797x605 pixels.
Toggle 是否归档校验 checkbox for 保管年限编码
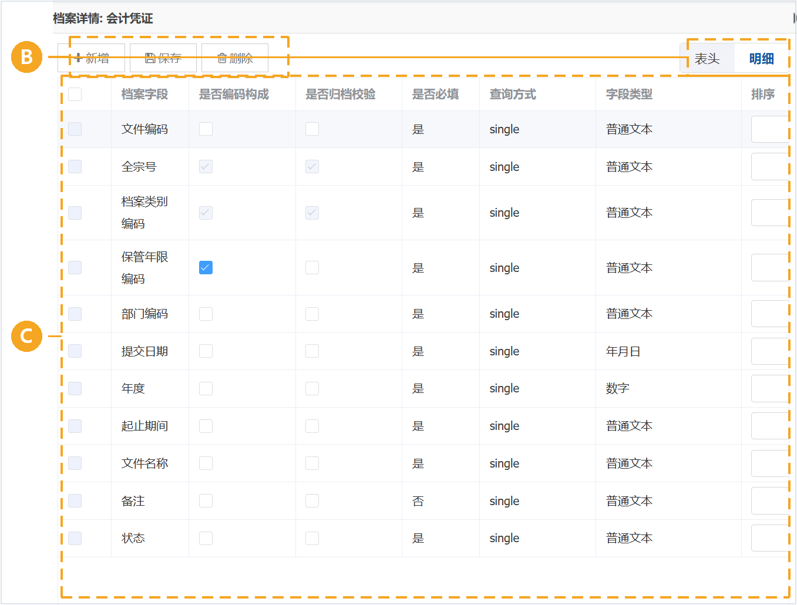[312, 268]
